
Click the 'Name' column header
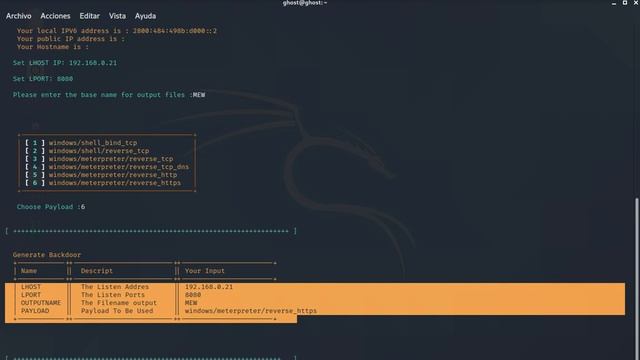point(29,271)
